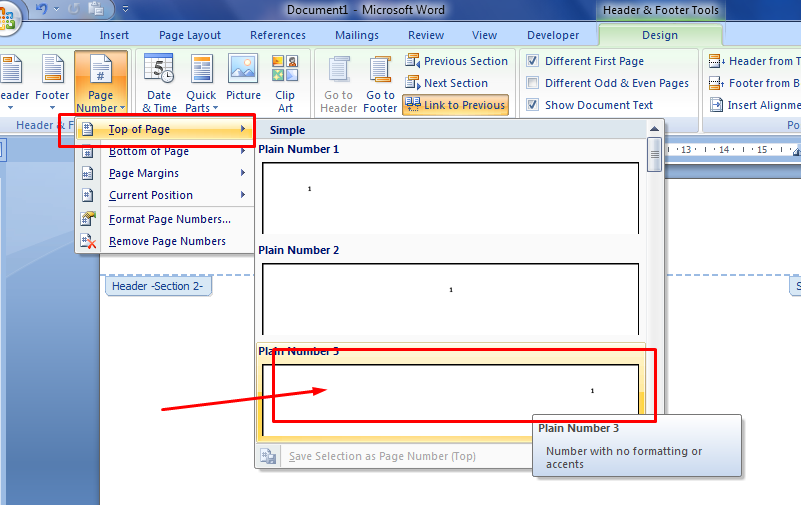Click Header from Top icon
The width and height of the screenshot is (801, 505).
pos(716,61)
